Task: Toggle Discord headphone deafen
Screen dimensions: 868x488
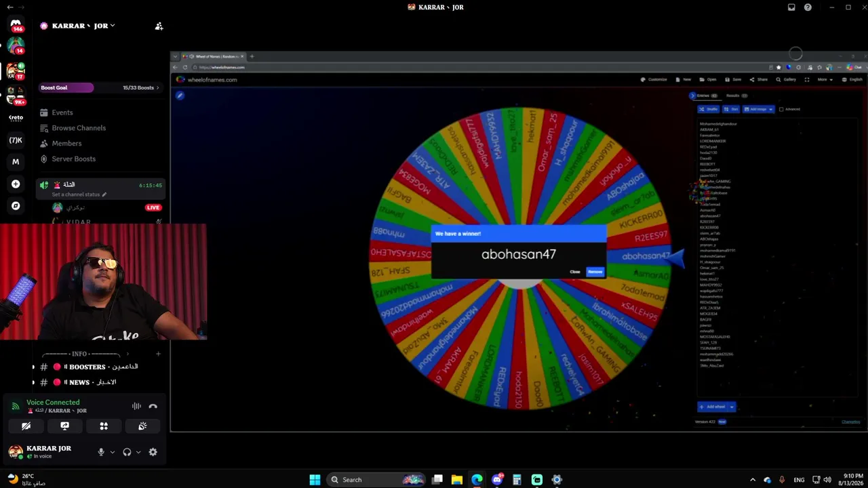Action: click(127, 452)
